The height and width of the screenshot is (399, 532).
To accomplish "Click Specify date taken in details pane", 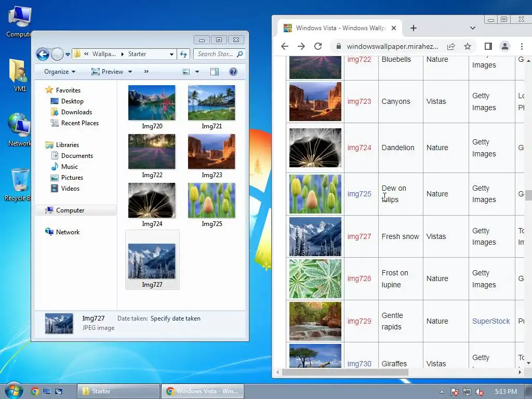I will tap(176, 318).
